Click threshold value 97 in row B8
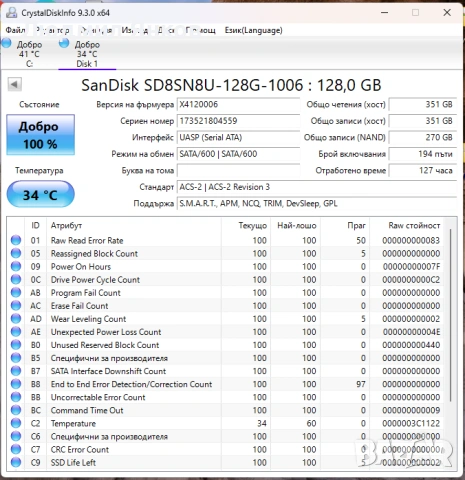 361,384
